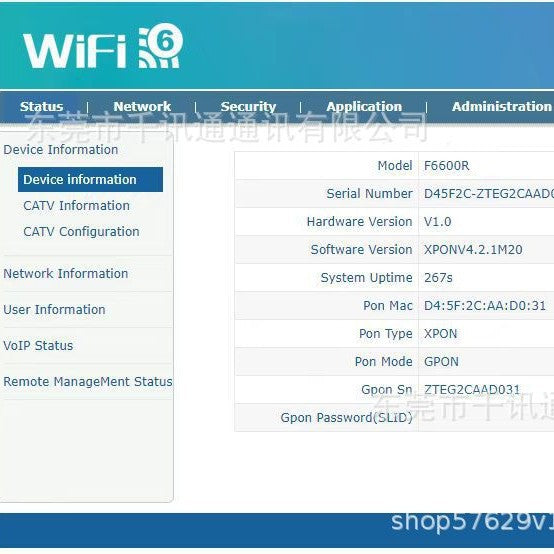
Task: Open CATV Configuration page
Action: (x=81, y=232)
